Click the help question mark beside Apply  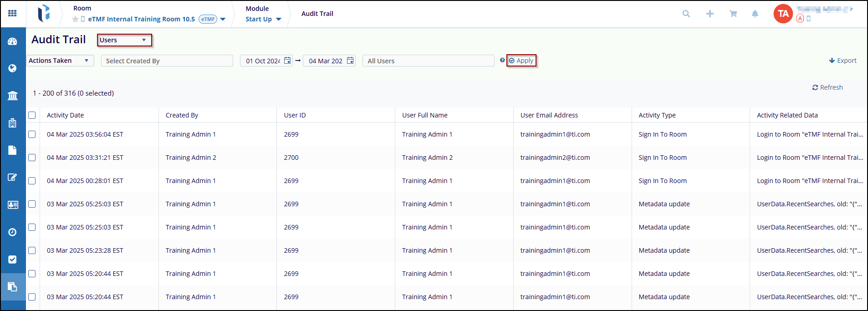pyautogui.click(x=502, y=61)
